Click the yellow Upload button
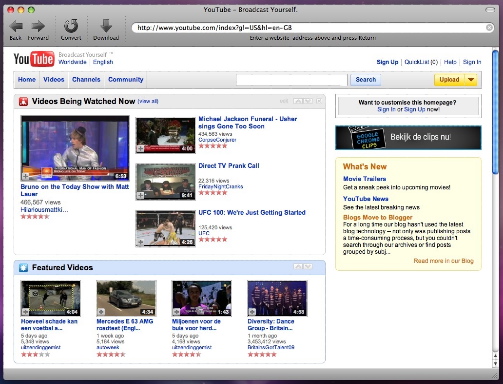 449,80
